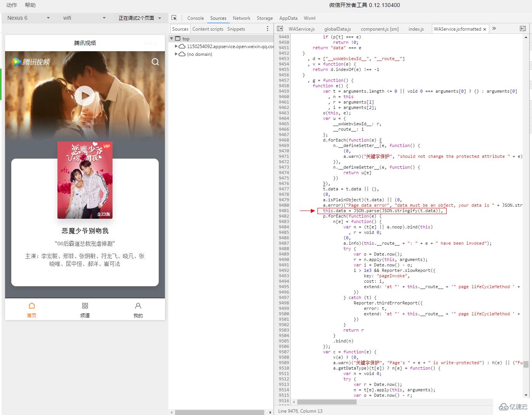This screenshot has width=532, height=415.
Task: Click "Line 9476, Column 13" status text
Action: 300,411
